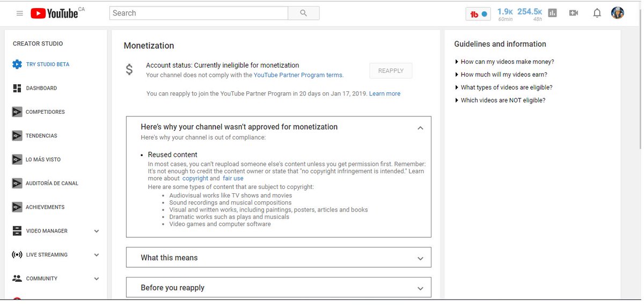Expand 'What types of videos are eligible?'
Image resolution: width=644 pixels, height=307 pixels.
coord(504,87)
